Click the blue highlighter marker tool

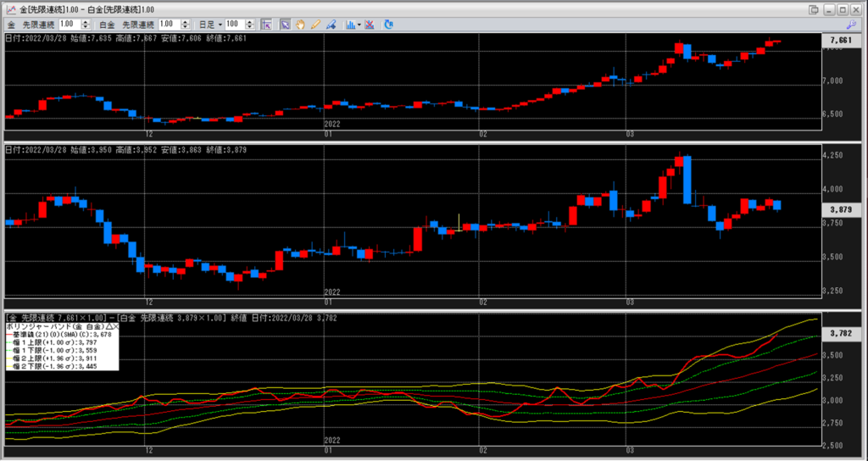331,25
